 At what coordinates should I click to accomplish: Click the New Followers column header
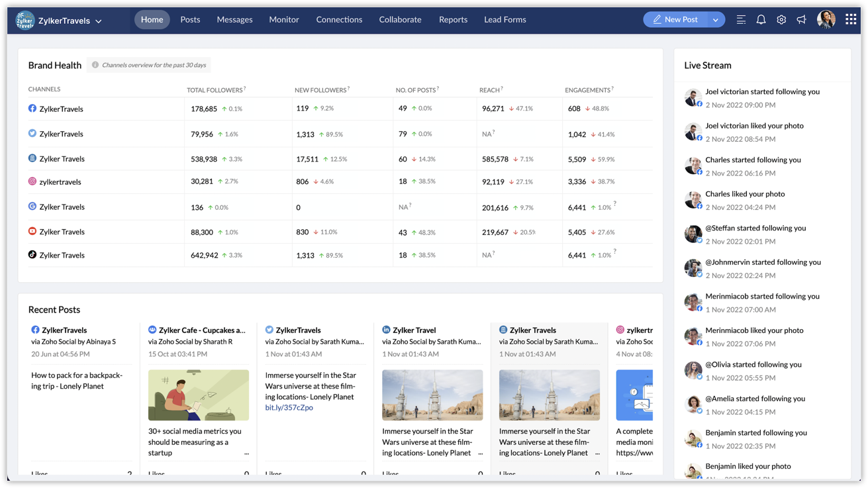(x=321, y=89)
